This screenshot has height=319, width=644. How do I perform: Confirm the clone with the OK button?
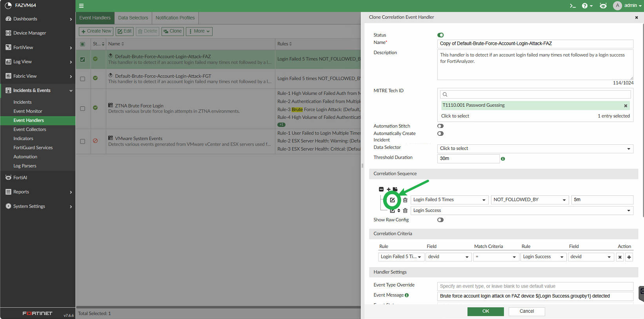[x=486, y=312]
